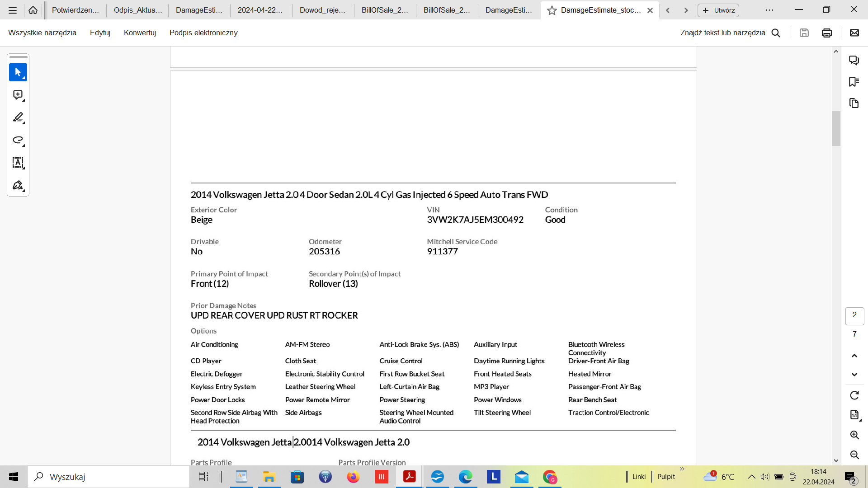Screen dimensions: 868x488
Task: Go to previous page arrow
Action: coord(854,356)
